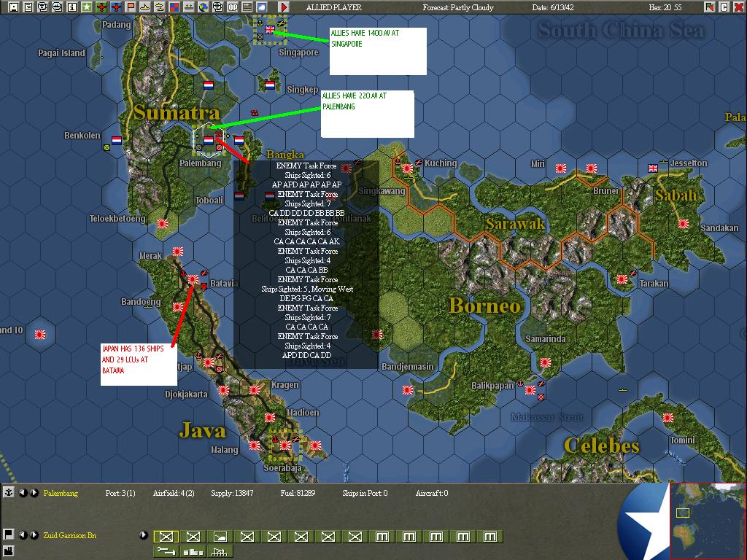Select the Japanese flag near Merak

pyautogui.click(x=178, y=252)
